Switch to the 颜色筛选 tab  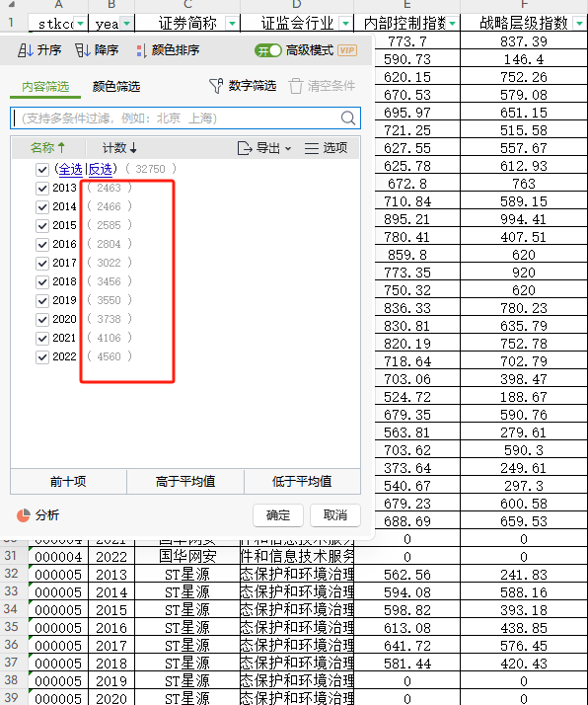click(x=116, y=86)
